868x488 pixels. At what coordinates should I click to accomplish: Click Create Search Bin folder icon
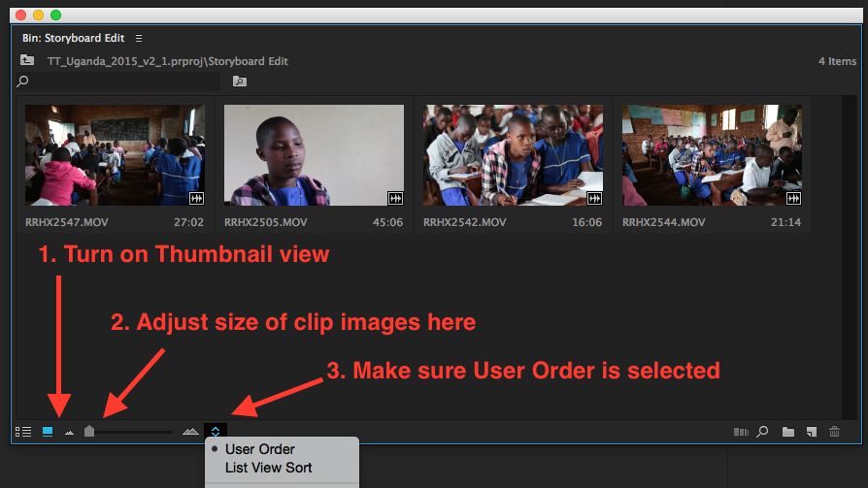pos(239,81)
